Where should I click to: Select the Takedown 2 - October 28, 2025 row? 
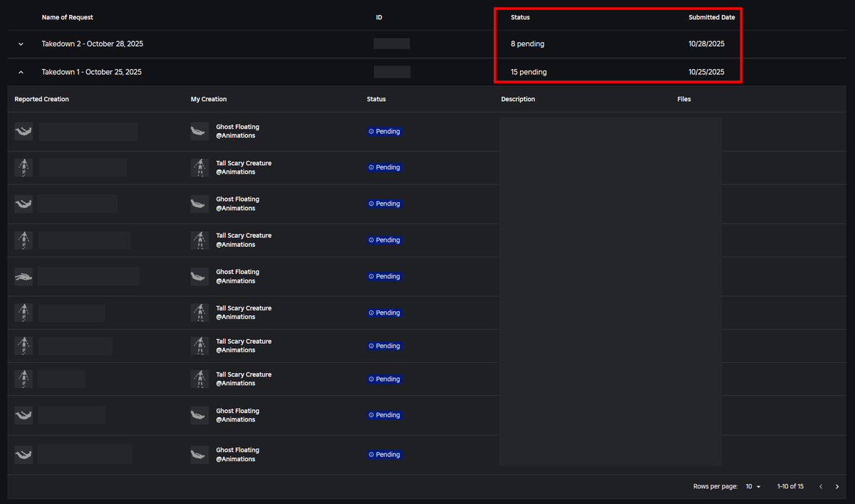(427, 44)
